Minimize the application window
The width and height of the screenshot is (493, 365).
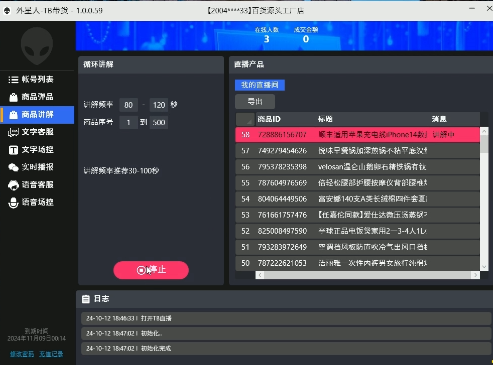click(472, 9)
